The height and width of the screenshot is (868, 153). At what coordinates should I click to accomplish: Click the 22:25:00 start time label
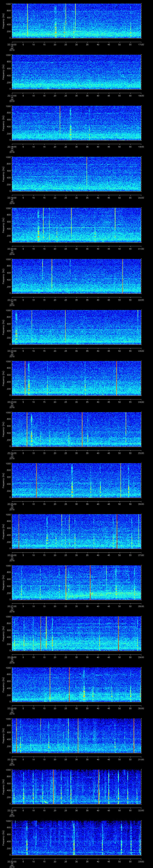[x=12, y=504]
